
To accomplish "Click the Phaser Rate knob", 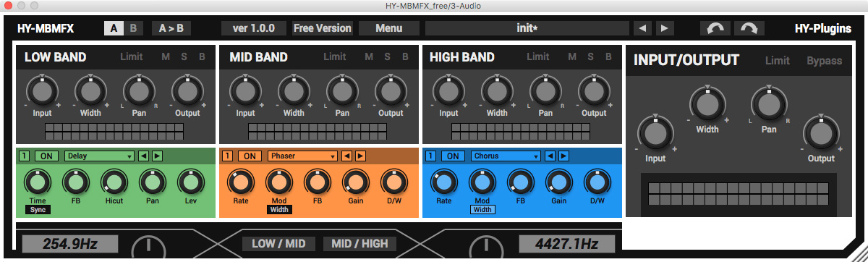I will (x=240, y=182).
